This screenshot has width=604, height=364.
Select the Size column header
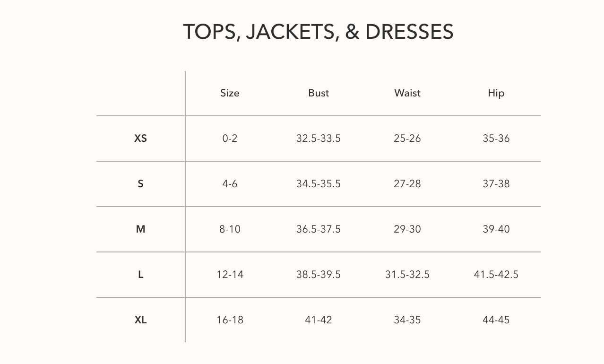point(230,93)
